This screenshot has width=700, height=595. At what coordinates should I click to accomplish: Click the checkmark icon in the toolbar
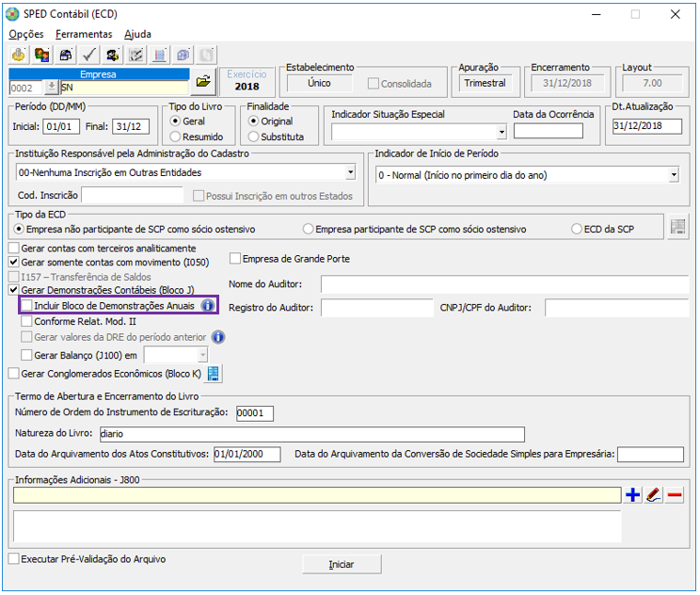tap(90, 55)
